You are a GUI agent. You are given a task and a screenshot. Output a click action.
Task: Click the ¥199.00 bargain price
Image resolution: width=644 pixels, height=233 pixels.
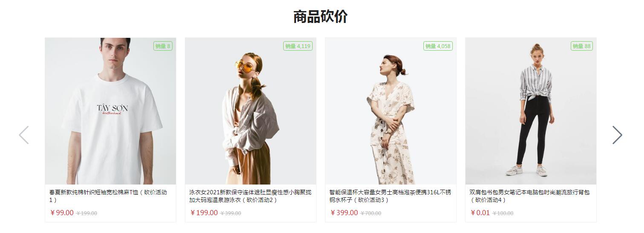point(204,213)
